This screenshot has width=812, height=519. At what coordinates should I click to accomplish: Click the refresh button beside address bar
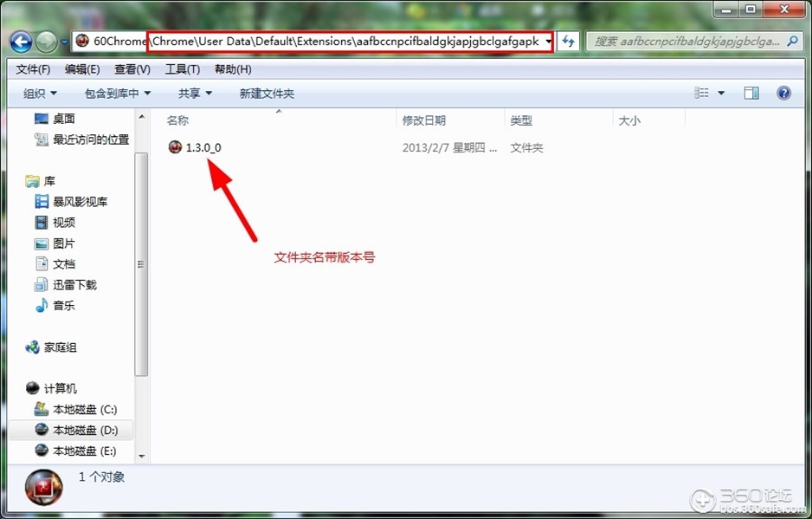click(569, 42)
